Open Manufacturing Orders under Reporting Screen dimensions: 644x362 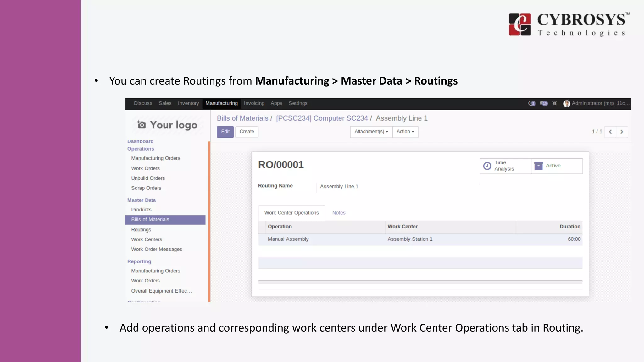(x=156, y=271)
